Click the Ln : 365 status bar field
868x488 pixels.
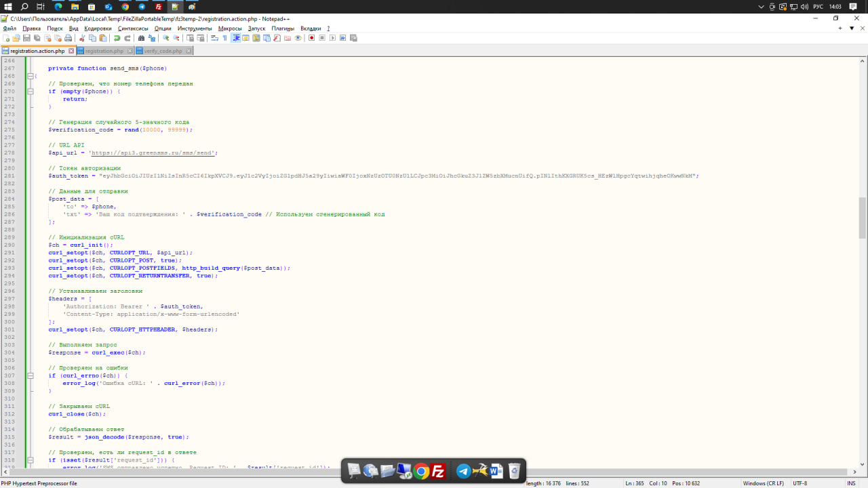coord(635,483)
